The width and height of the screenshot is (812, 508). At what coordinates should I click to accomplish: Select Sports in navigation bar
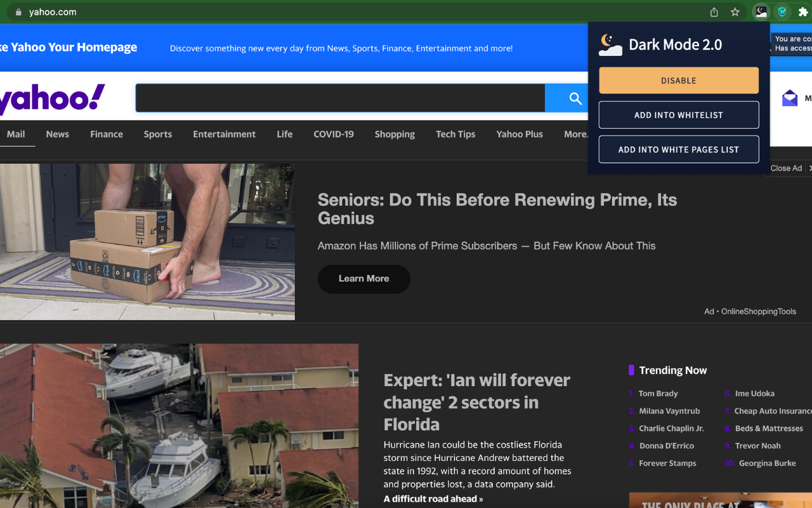pyautogui.click(x=158, y=134)
